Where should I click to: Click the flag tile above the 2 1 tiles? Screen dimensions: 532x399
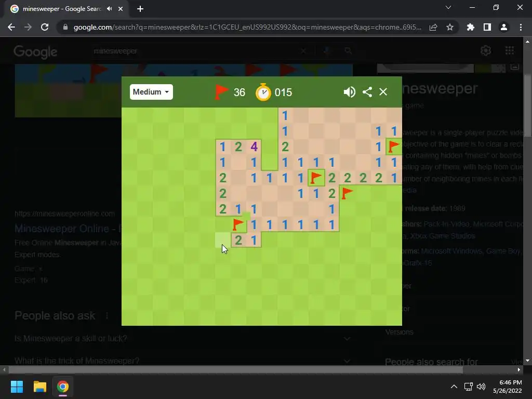pyautogui.click(x=238, y=224)
